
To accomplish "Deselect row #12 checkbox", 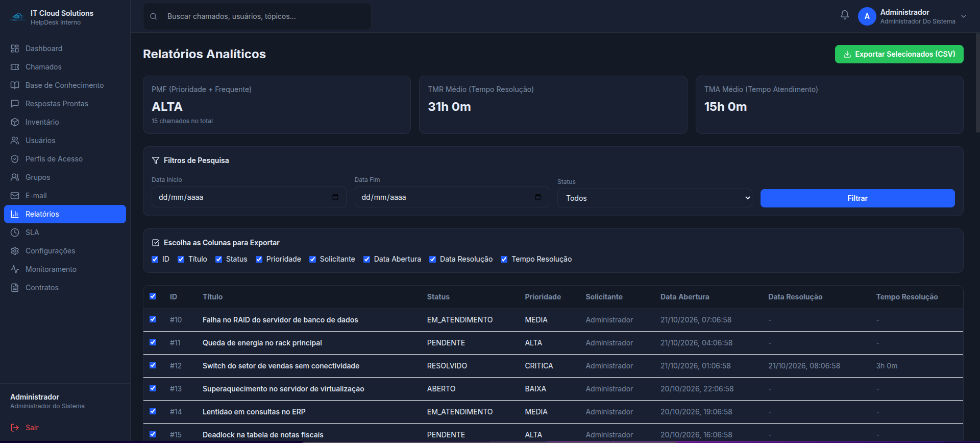I will tap(153, 365).
